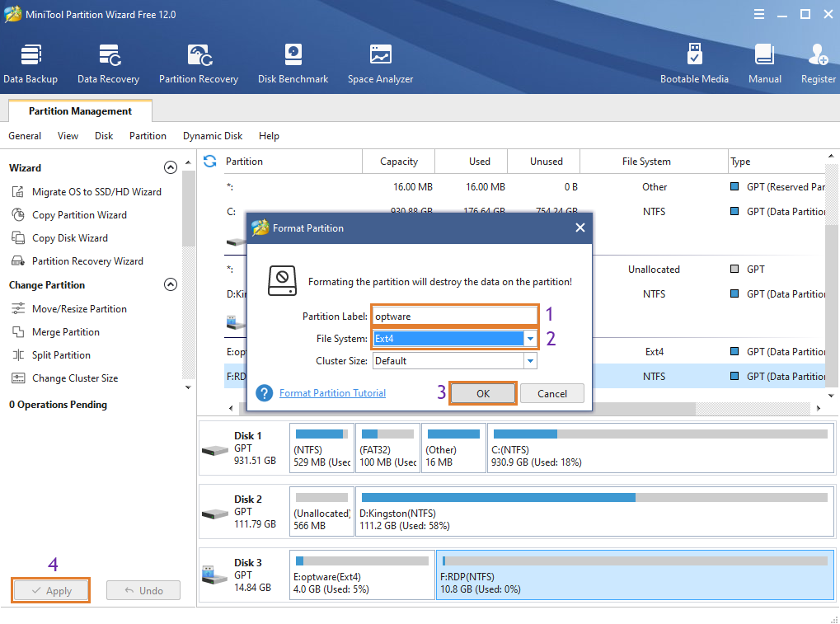
Task: Open the Format Partition Tutorial link
Action: [332, 393]
